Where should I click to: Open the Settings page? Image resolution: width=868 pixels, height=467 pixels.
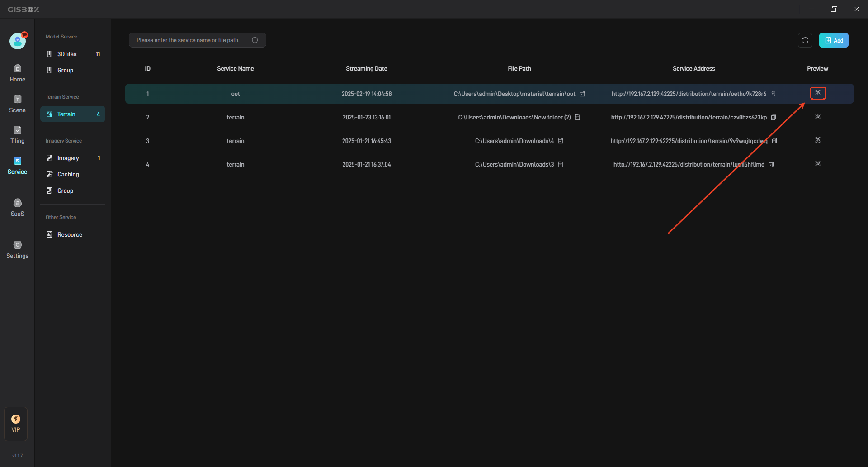[18, 249]
